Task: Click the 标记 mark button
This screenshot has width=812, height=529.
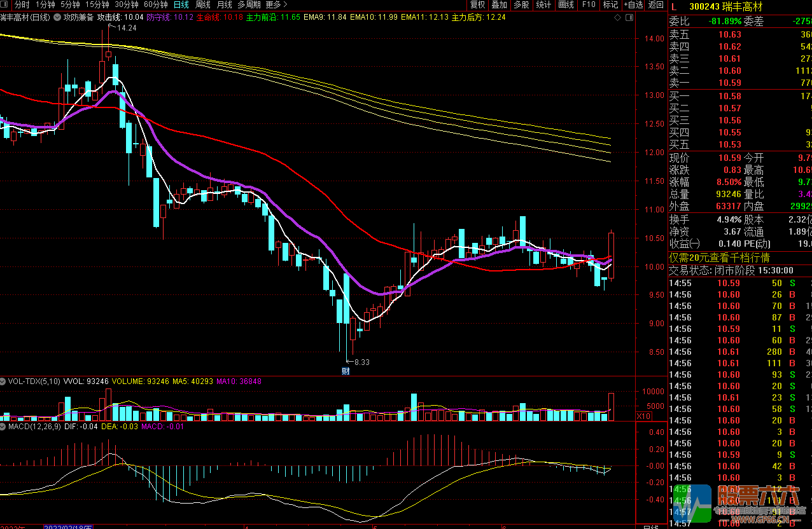Action: 610,4
